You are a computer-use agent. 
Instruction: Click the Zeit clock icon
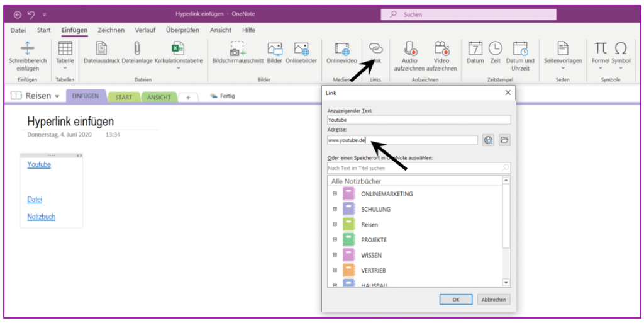[x=495, y=48]
